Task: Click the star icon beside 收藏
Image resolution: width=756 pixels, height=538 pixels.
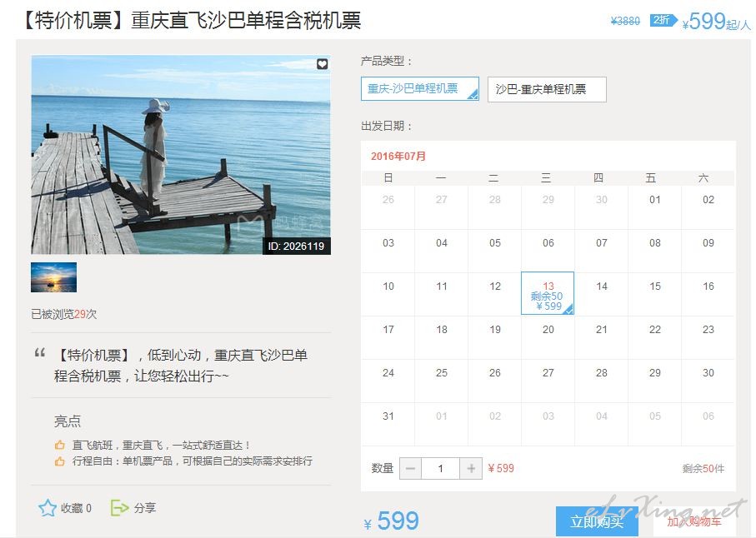Action: point(48,508)
